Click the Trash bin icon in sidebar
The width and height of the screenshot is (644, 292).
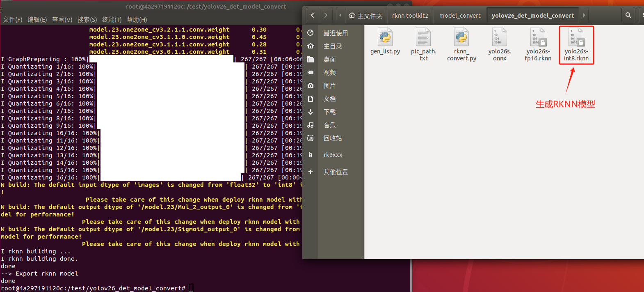(311, 138)
